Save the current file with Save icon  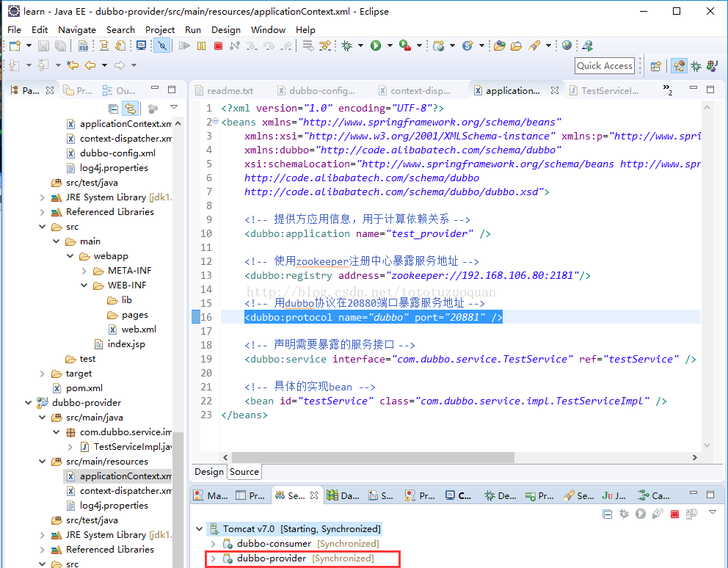coord(43,45)
